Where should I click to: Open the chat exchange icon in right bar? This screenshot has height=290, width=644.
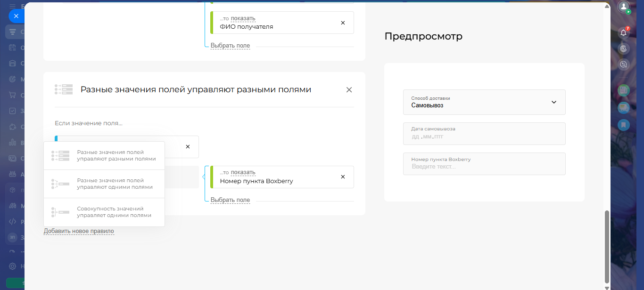click(x=623, y=64)
